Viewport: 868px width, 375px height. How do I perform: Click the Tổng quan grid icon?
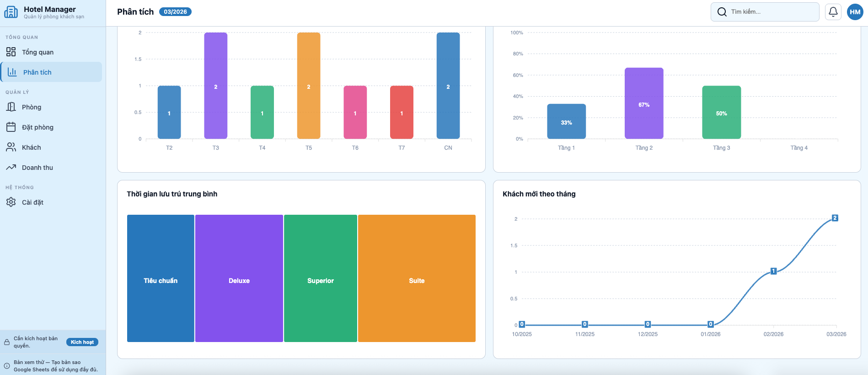pyautogui.click(x=11, y=52)
